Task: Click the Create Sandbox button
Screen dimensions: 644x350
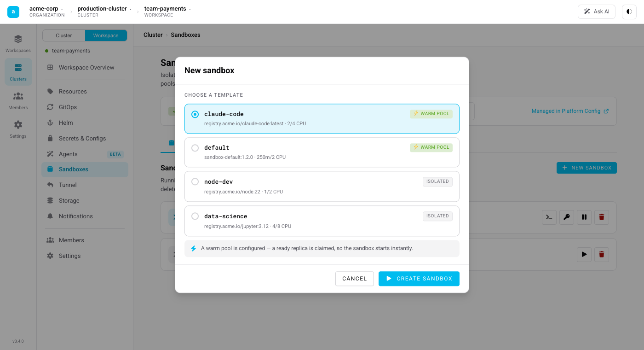Action: click(x=419, y=279)
